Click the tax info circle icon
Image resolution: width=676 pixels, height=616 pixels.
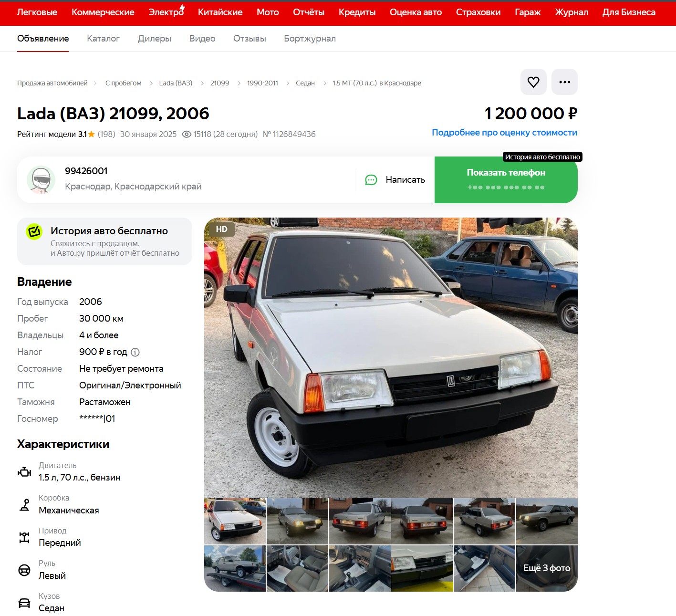[x=135, y=352]
